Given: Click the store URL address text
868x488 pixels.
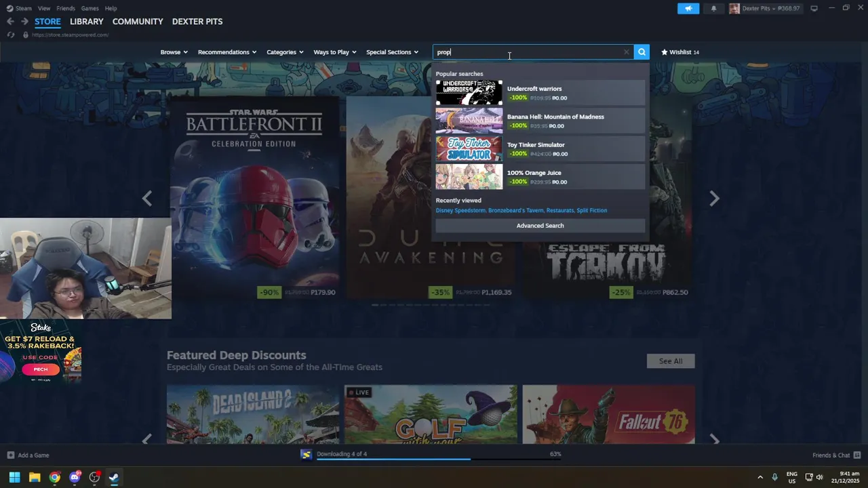Looking at the screenshot, I should tap(70, 35).
